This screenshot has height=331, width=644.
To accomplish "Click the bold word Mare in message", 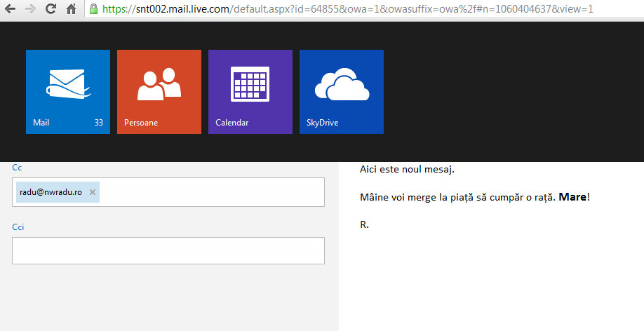I will tap(572, 198).
